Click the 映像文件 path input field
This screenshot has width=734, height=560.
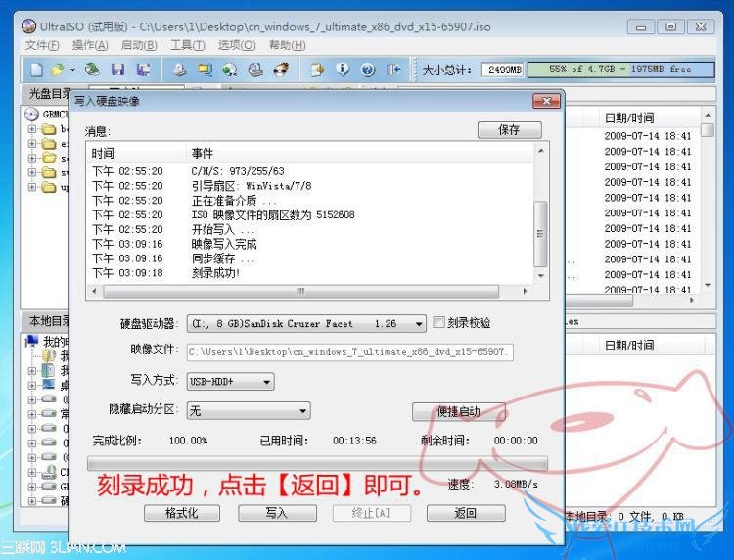(350, 352)
